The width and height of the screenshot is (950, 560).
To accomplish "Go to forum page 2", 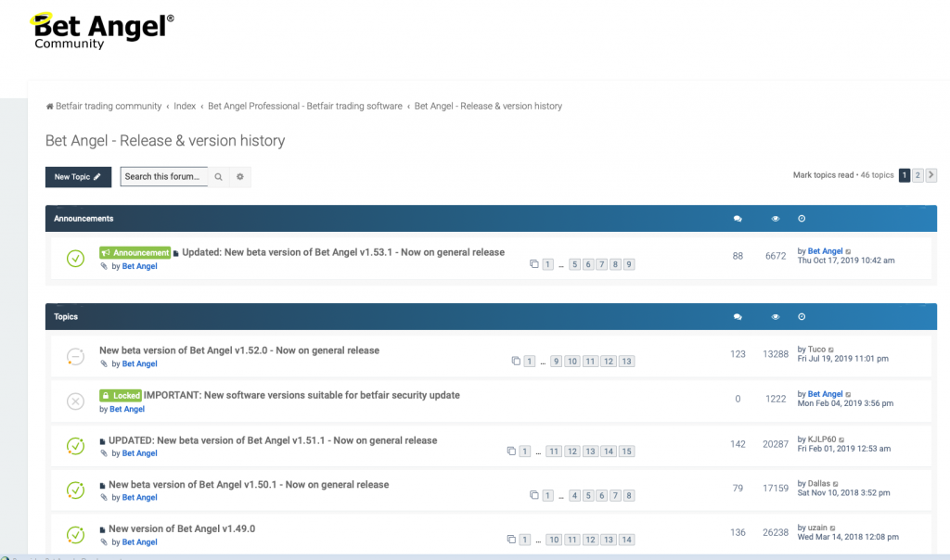I will coord(918,175).
